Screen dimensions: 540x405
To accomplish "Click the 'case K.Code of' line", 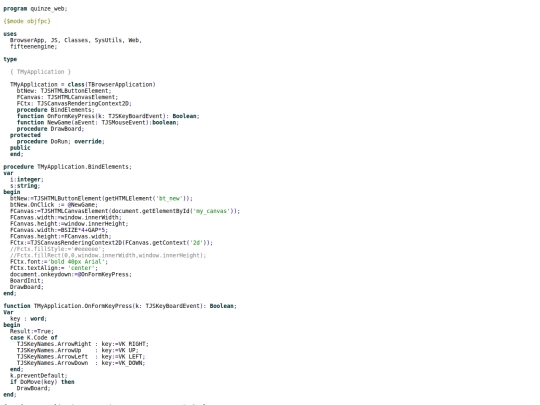I will tap(33, 338).
